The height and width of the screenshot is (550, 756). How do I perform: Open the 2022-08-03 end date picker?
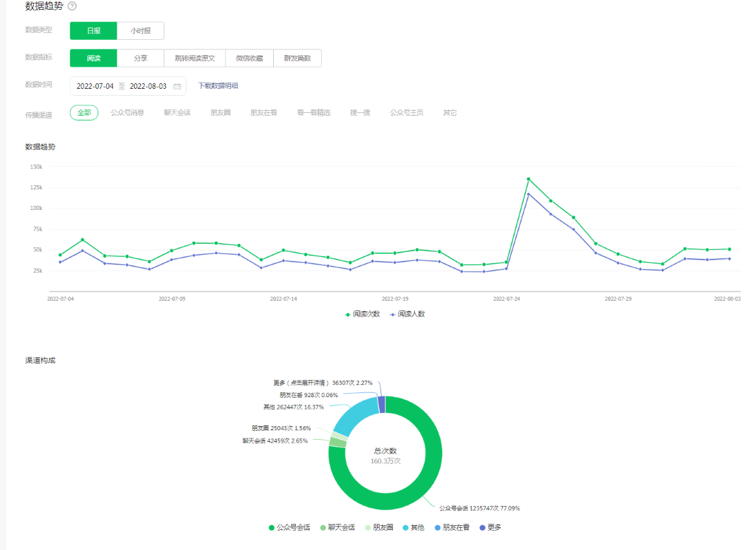click(148, 87)
